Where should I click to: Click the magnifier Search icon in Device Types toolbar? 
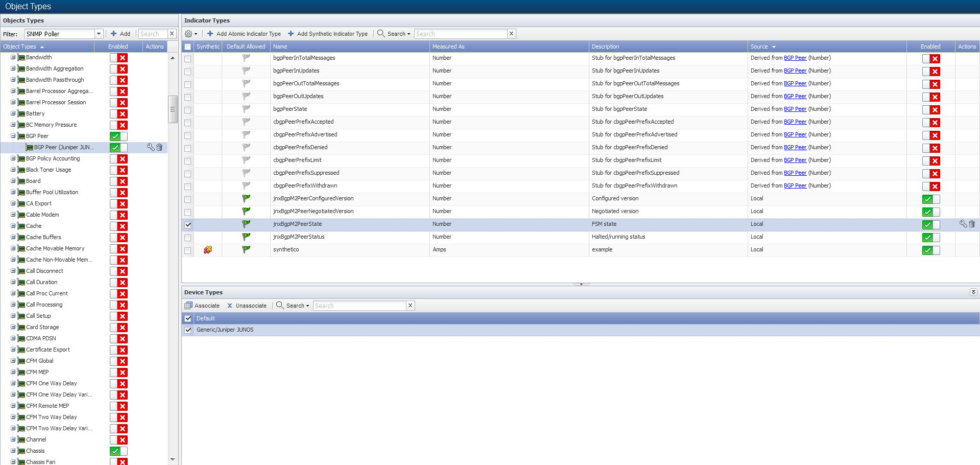click(x=280, y=306)
